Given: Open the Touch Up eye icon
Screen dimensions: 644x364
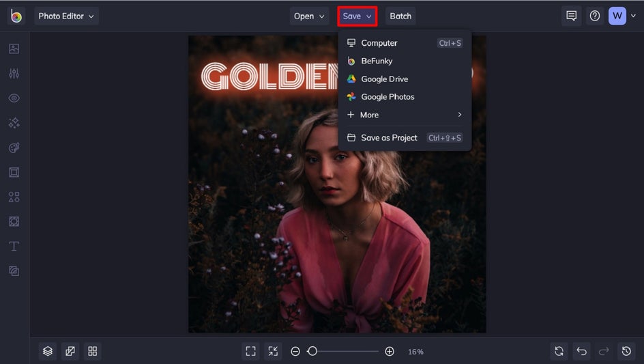Looking at the screenshot, I should click(x=14, y=98).
